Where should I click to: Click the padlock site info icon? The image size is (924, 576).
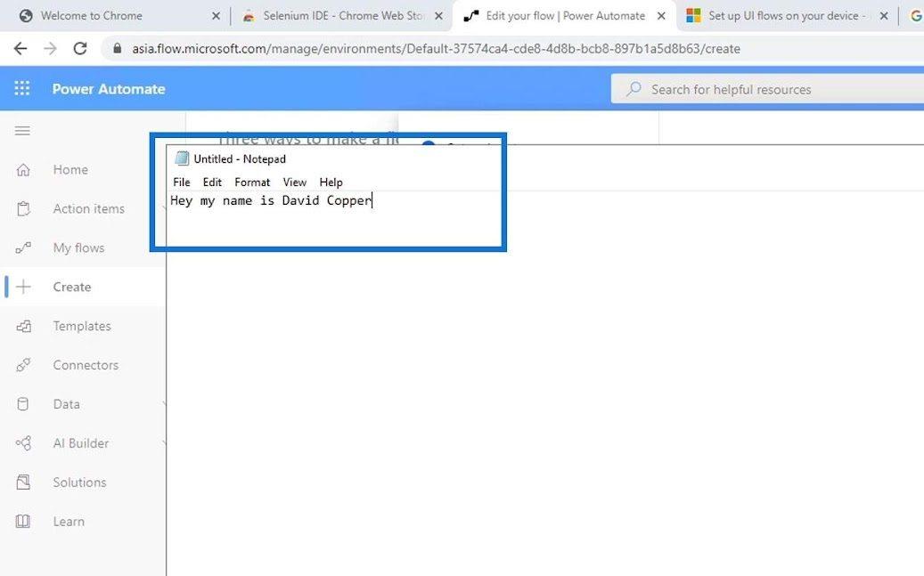pos(118,49)
